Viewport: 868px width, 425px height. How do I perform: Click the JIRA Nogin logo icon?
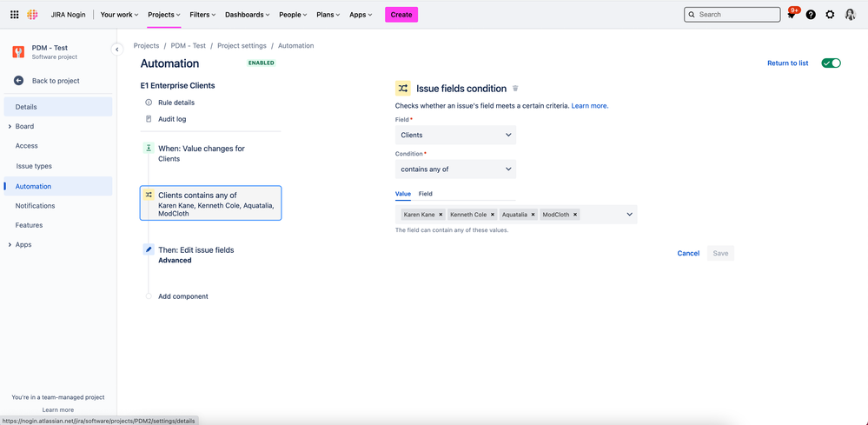(33, 15)
